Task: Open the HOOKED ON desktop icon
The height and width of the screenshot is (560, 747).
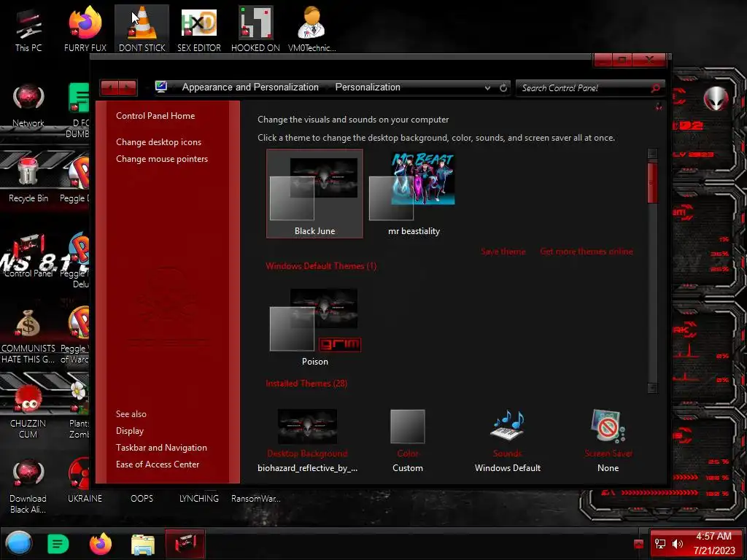Action: pyautogui.click(x=255, y=29)
